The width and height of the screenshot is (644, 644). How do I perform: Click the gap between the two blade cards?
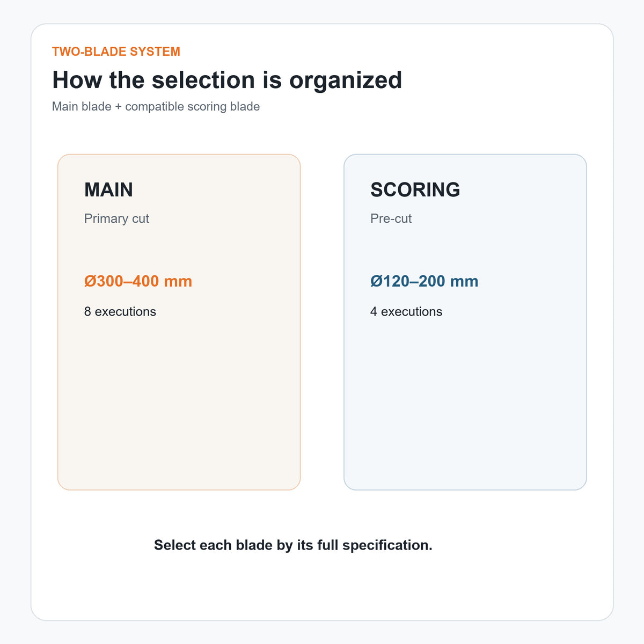[x=322, y=322]
